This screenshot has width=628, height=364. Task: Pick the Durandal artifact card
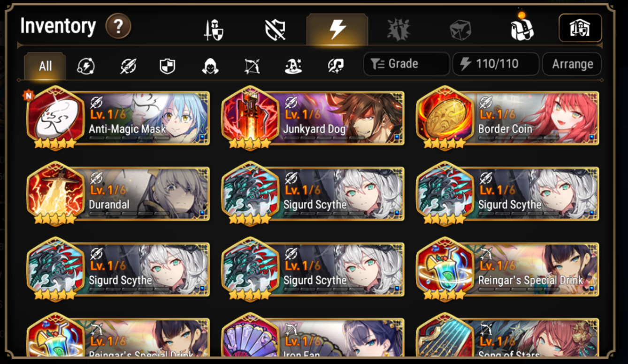click(118, 194)
